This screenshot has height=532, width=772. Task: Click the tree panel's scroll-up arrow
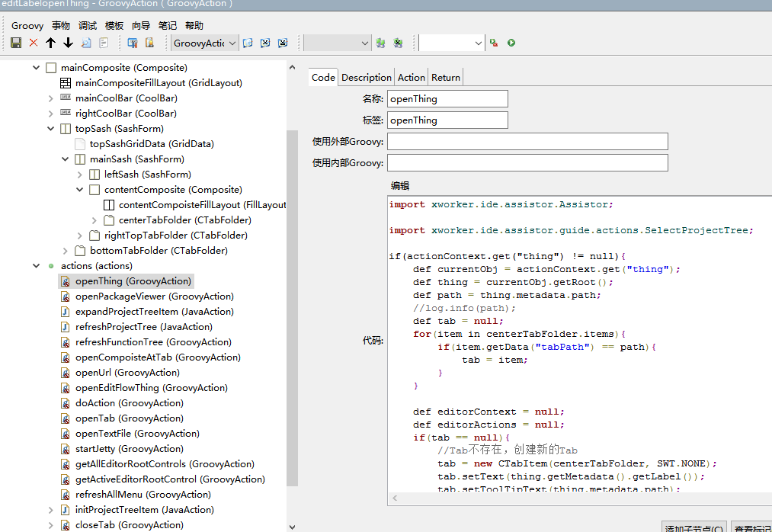[x=293, y=68]
